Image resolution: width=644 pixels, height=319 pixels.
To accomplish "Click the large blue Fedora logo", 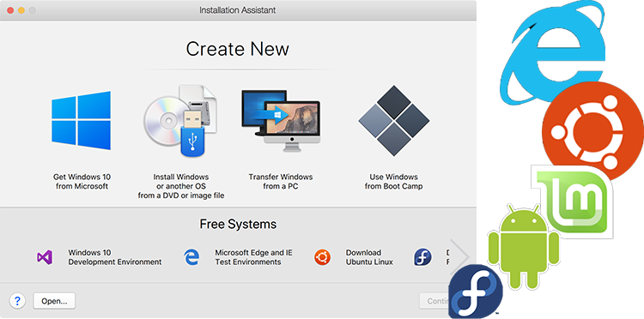I will [x=476, y=292].
